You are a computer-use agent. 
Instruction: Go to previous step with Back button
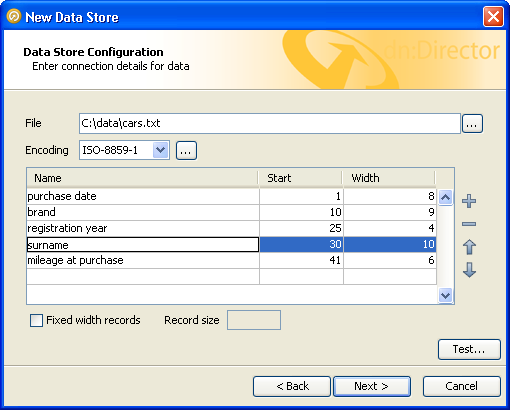click(x=292, y=386)
